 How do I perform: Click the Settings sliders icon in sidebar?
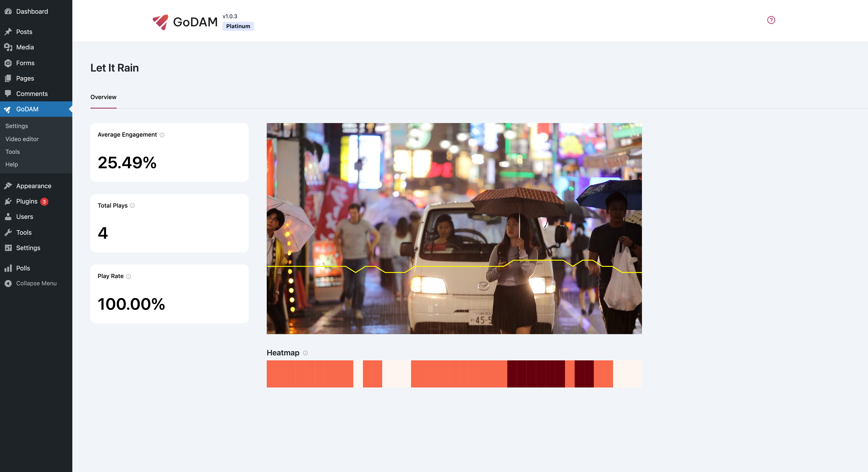click(x=8, y=248)
